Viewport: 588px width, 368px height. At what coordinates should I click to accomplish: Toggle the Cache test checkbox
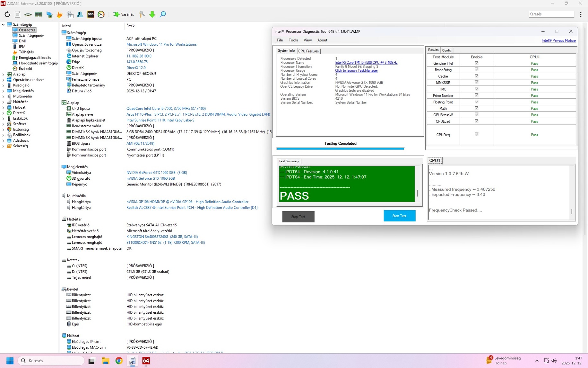[476, 76]
